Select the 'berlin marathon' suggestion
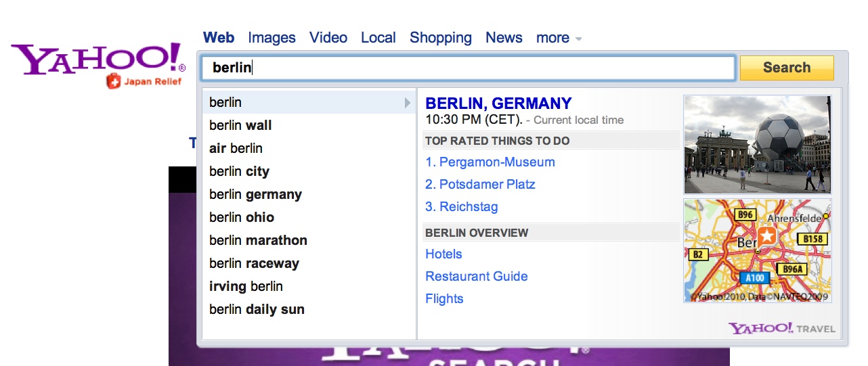Screen dimensions: 868x366 click(x=309, y=241)
